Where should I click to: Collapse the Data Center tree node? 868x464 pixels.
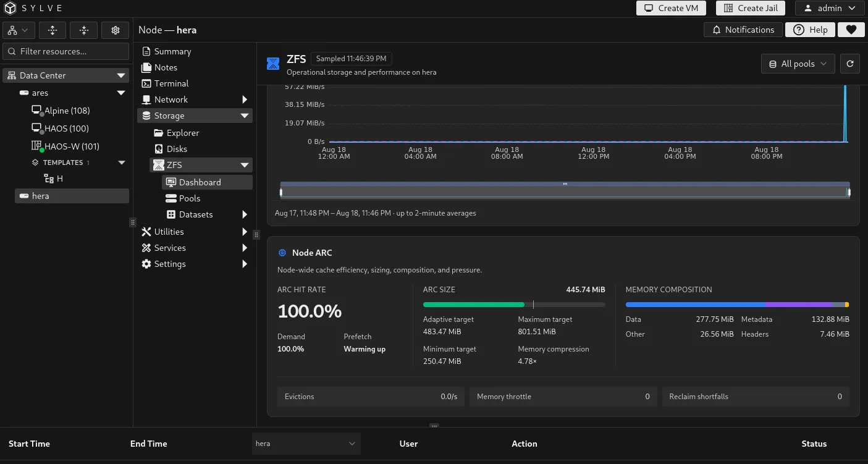pos(121,75)
